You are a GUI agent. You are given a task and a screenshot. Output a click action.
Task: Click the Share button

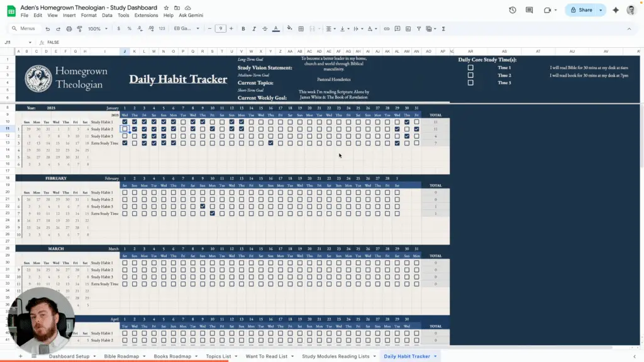coord(580,10)
